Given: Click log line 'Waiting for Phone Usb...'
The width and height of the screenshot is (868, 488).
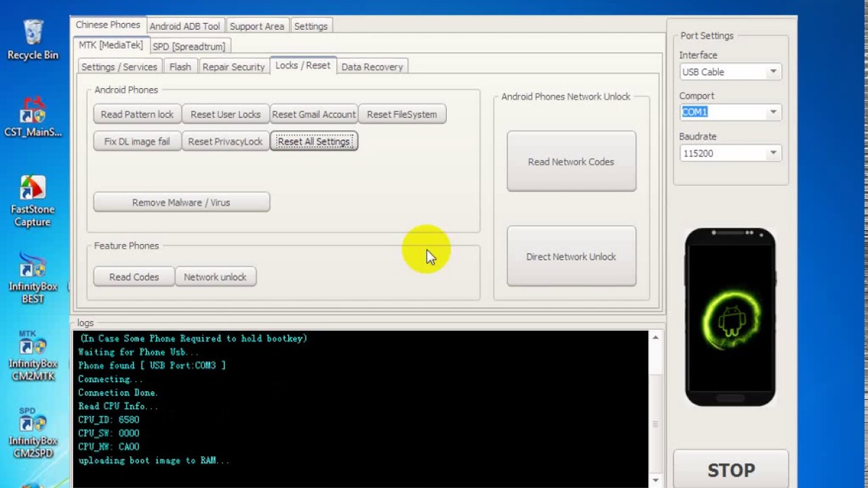Looking at the screenshot, I should [138, 352].
